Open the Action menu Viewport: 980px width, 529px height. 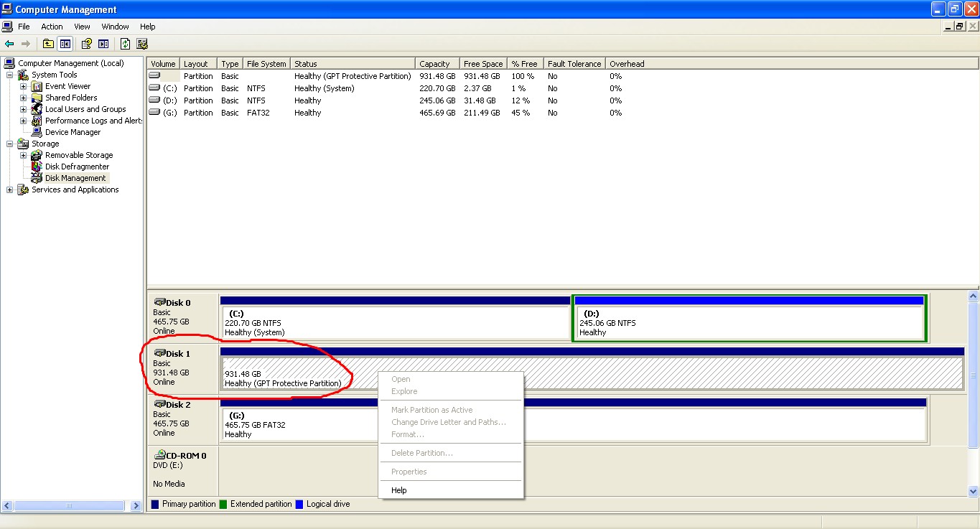tap(52, 27)
